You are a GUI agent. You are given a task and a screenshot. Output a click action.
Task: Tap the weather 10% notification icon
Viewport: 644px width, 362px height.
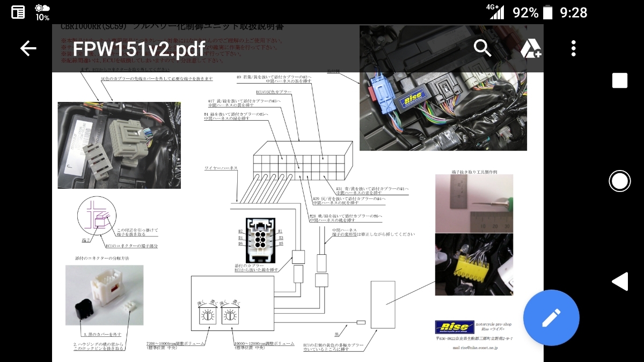(42, 12)
